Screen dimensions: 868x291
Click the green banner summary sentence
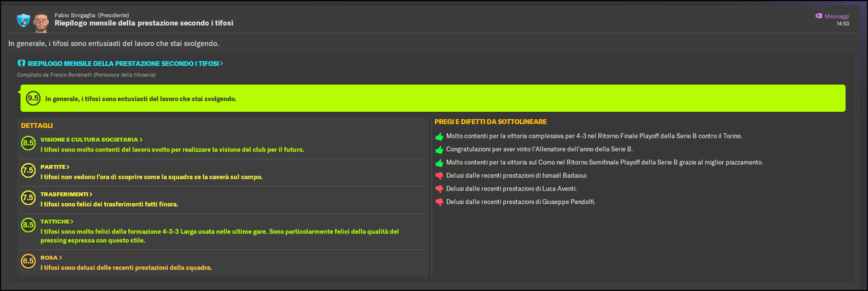pos(140,98)
